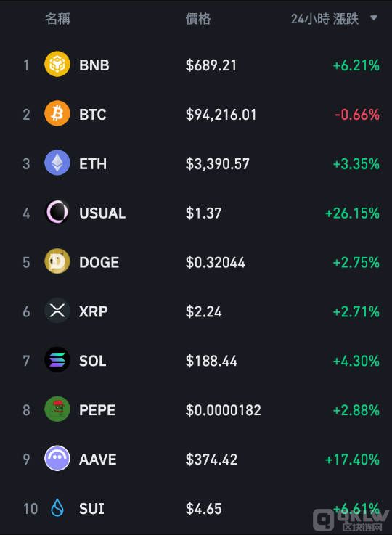Image resolution: width=392 pixels, height=535 pixels.
Task: Open the USUAL token ring icon
Action: [x=57, y=212]
